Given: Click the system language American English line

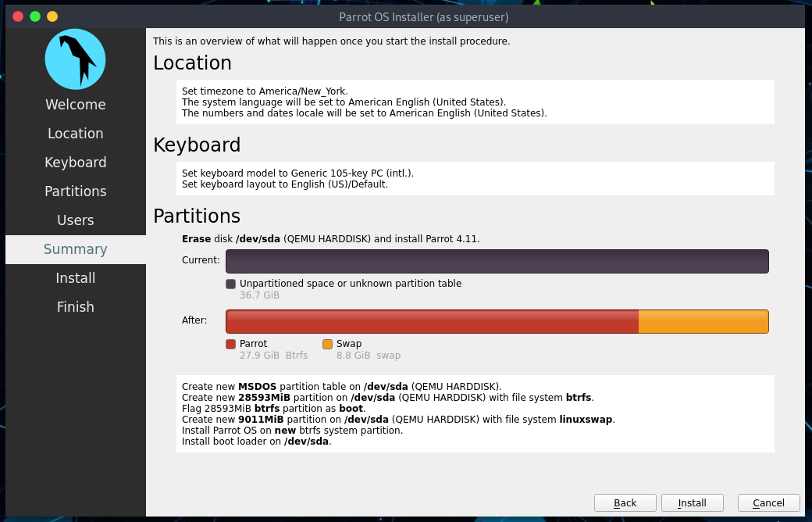Looking at the screenshot, I should (344, 102).
